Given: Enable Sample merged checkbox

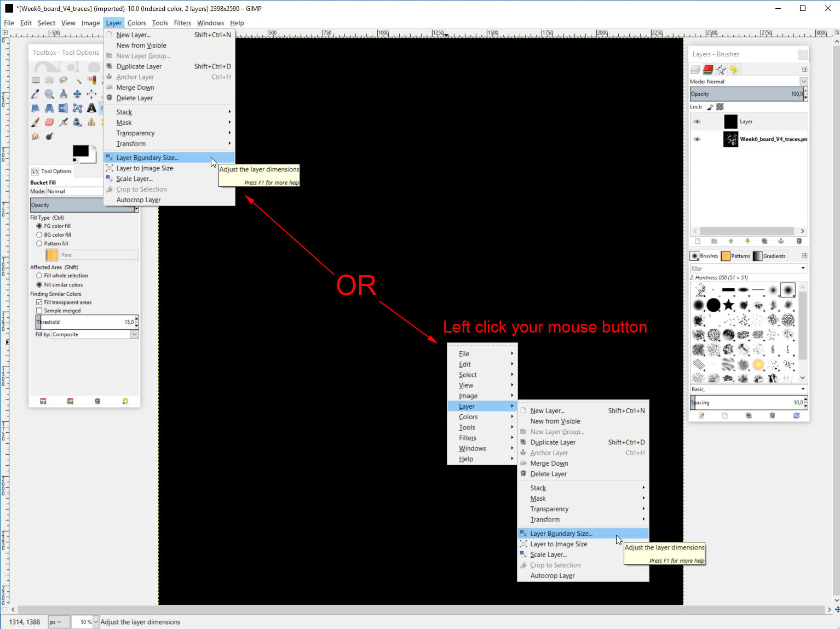Looking at the screenshot, I should coord(39,311).
